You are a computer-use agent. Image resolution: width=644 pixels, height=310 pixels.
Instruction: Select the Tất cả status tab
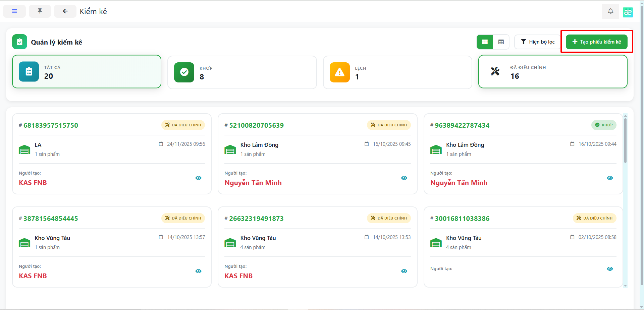(87, 72)
